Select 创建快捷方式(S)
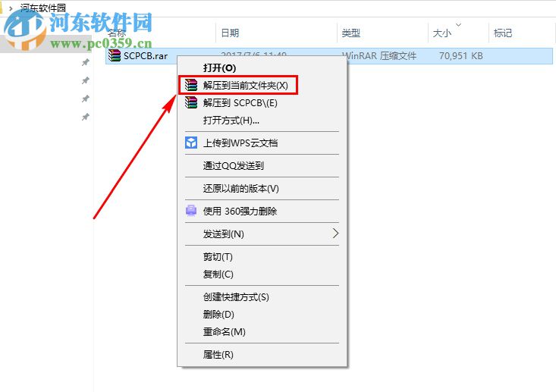The image size is (556, 392). (x=262, y=296)
